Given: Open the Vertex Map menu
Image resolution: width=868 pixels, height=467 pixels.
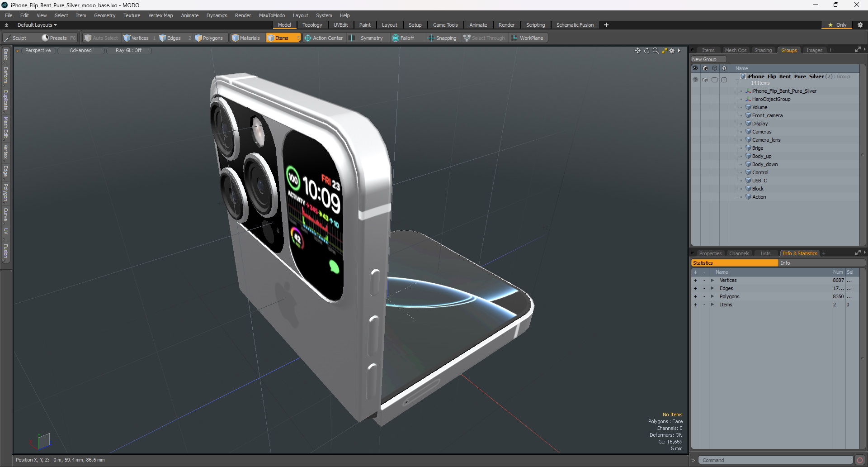Looking at the screenshot, I should (160, 15).
